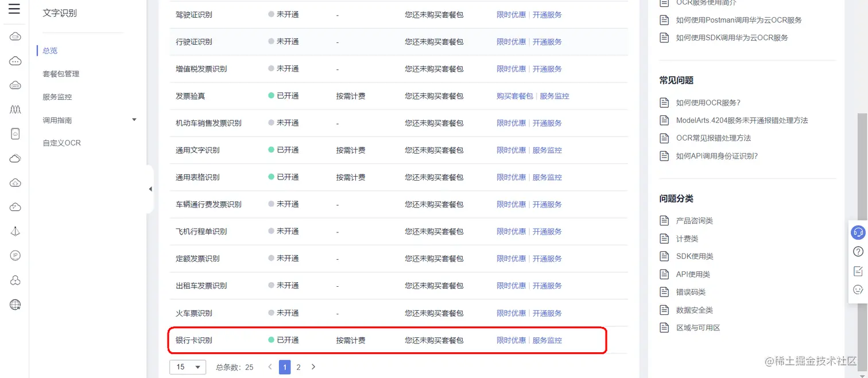Click 按需计费 in 通用表格识别 row
The image size is (868, 378).
pos(351,177)
